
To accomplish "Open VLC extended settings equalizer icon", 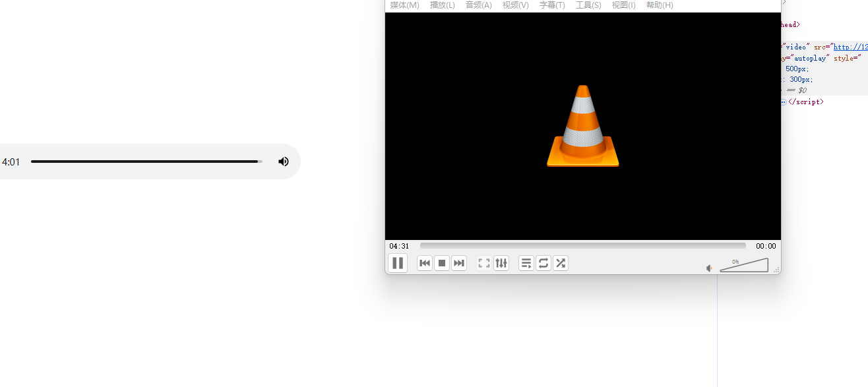I will point(501,263).
